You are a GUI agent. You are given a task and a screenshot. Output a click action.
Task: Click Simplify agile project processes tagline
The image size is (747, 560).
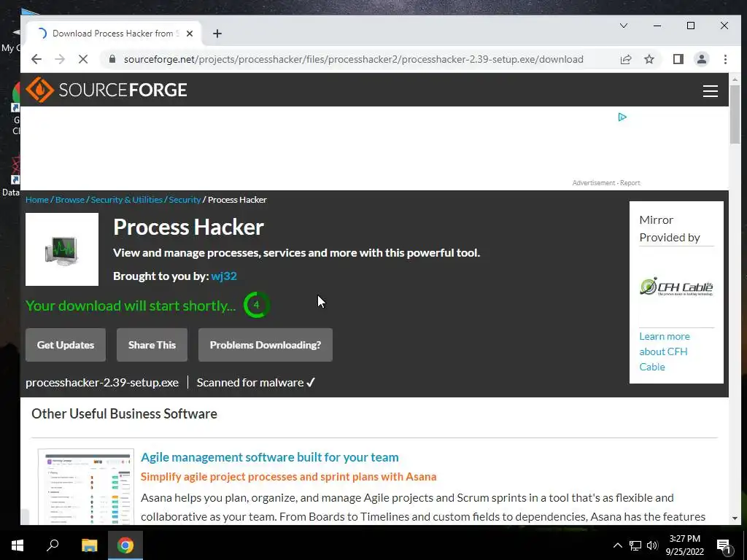tap(289, 477)
